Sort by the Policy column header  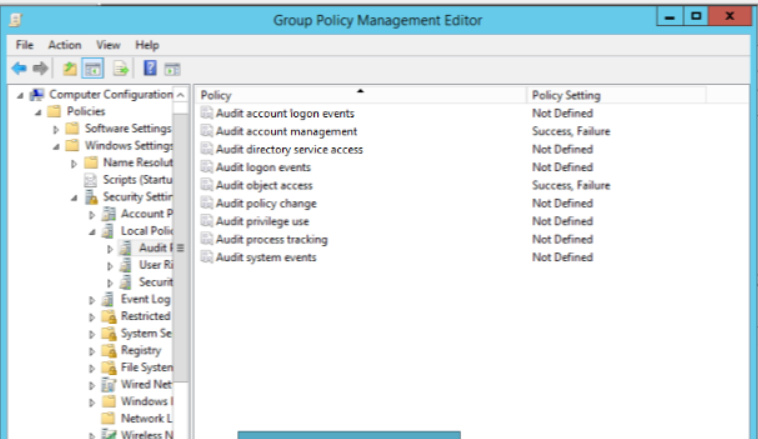(x=361, y=95)
